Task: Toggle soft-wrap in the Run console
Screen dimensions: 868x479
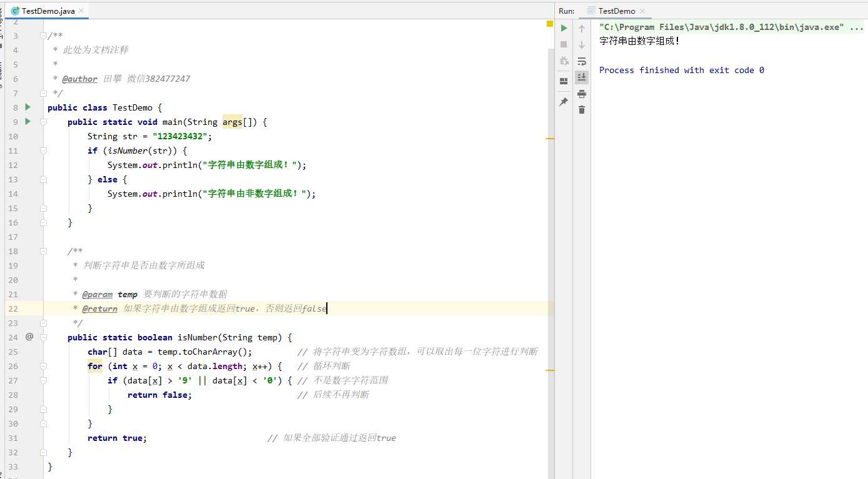Action: [x=582, y=61]
